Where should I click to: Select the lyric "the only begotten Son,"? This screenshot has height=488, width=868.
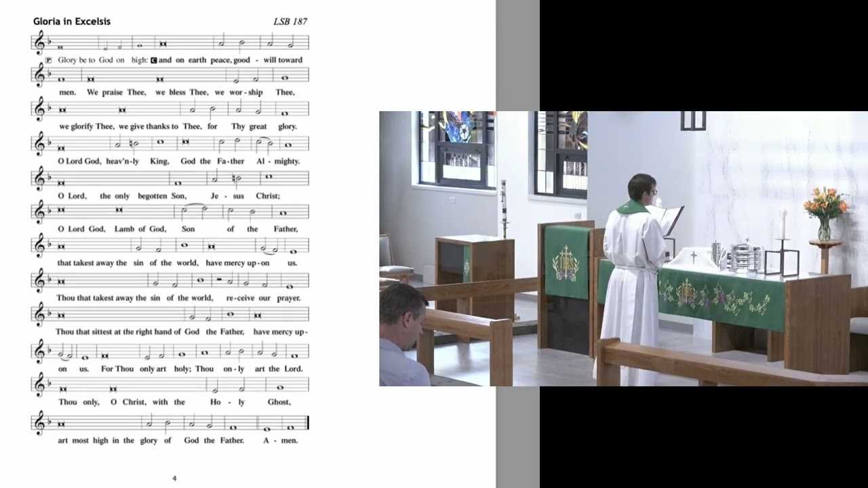click(x=142, y=196)
